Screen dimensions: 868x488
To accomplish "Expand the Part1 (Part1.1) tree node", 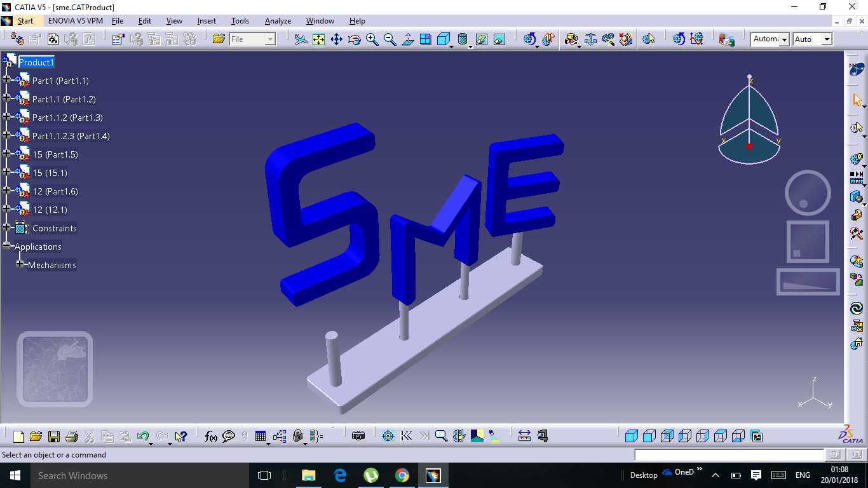I will [x=6, y=79].
